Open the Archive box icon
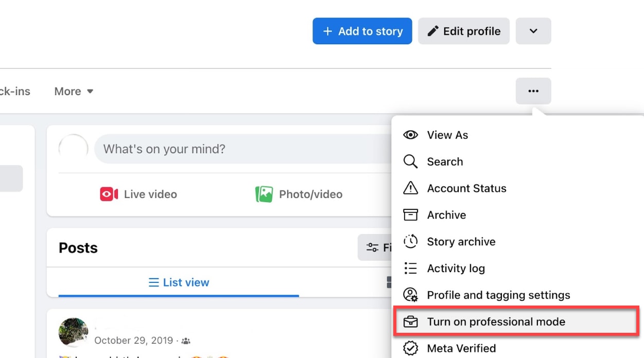644x358 pixels. coord(410,215)
